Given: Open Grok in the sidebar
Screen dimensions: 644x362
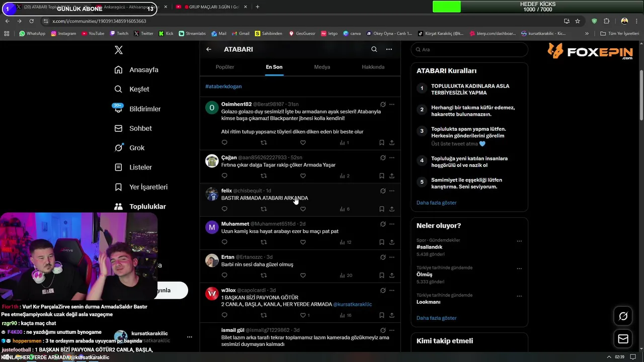Looking at the screenshot, I should pos(129,148).
